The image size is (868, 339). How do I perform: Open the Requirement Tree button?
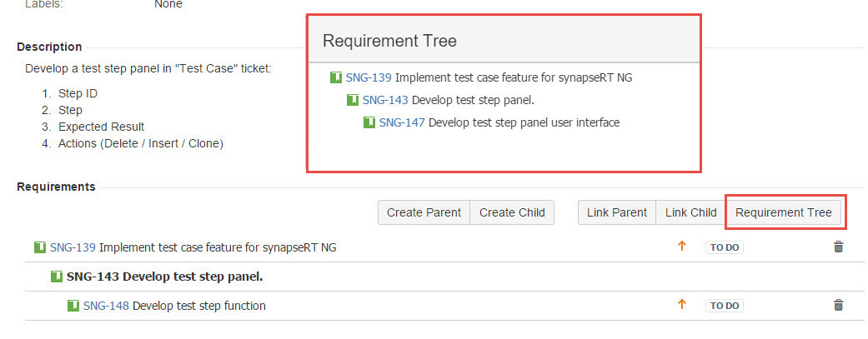(x=783, y=212)
